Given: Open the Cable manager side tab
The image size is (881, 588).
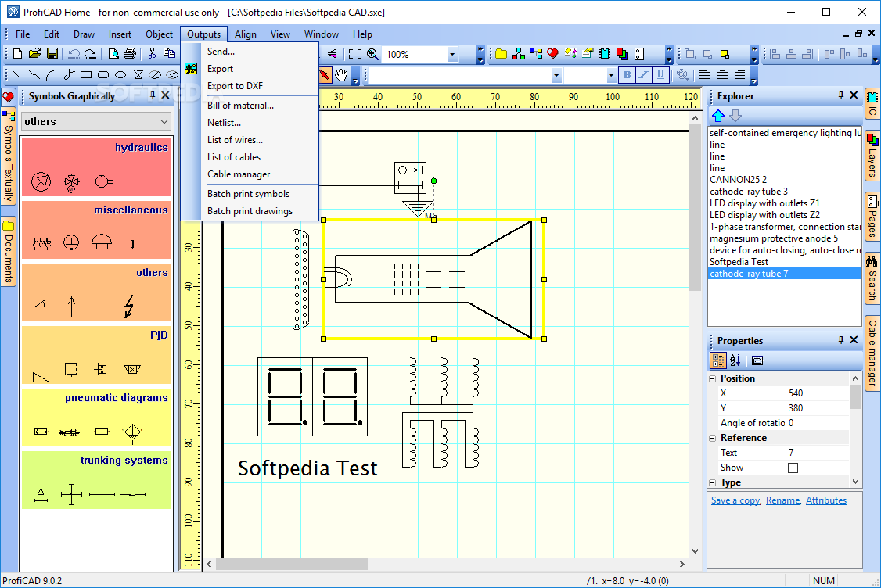Looking at the screenshot, I should tap(872, 353).
